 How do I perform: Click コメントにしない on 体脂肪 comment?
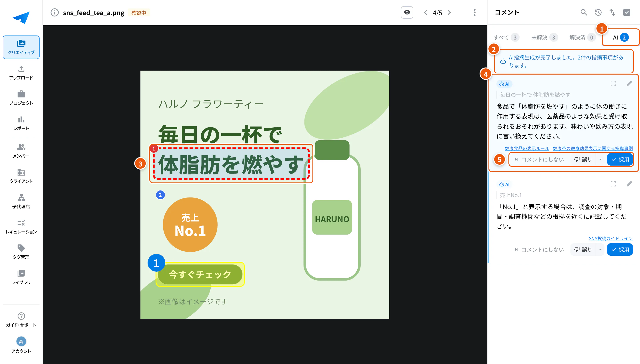(x=539, y=160)
